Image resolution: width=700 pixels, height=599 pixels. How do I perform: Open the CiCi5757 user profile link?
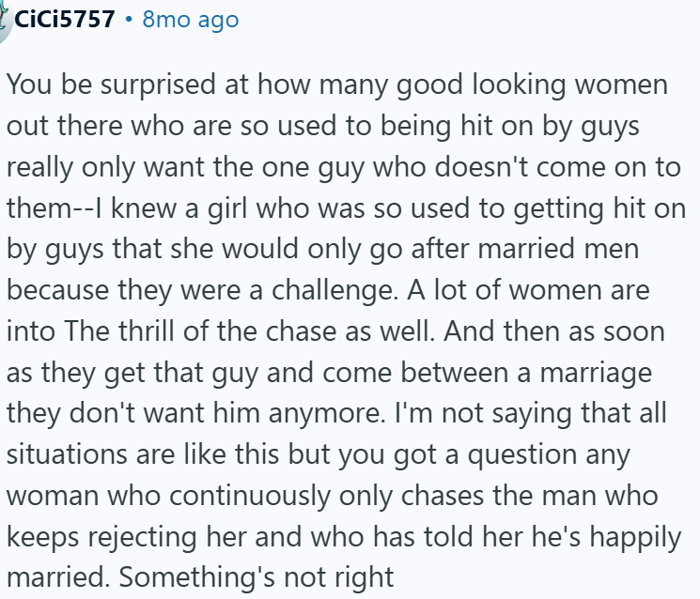65,19
